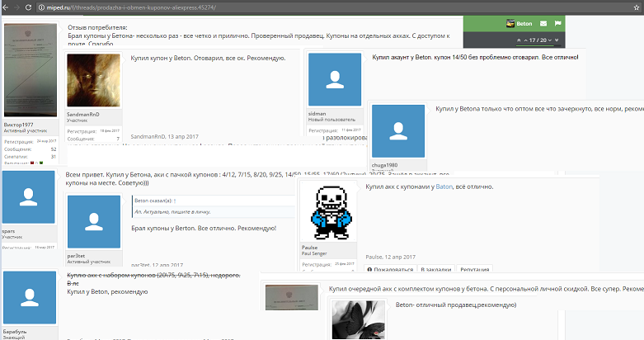Click the green thread progress bar under 17 / 20
The height and width of the screenshot is (340, 644).
point(538,45)
